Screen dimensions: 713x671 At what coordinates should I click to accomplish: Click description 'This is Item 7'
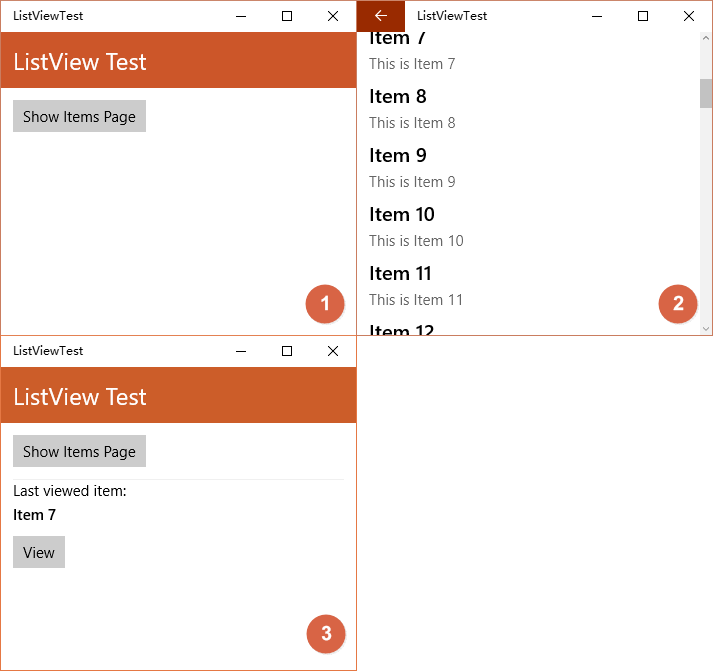412,64
